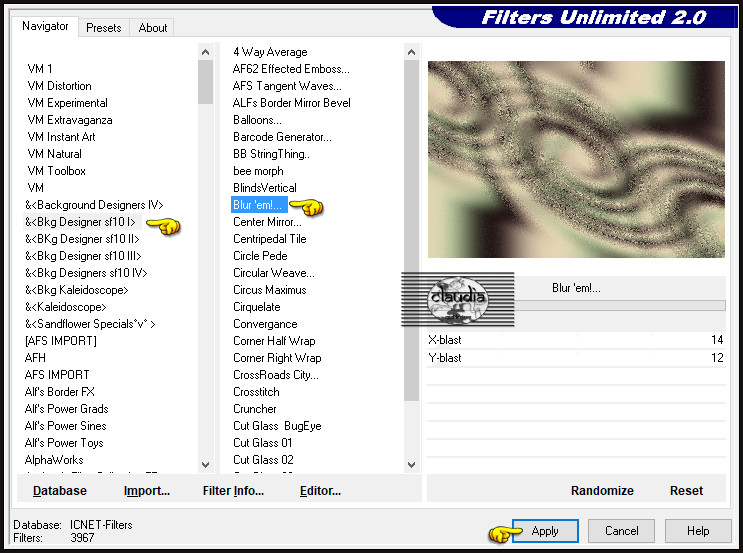The width and height of the screenshot is (743, 553).
Task: Select the Navigator tab
Action: 45,26
